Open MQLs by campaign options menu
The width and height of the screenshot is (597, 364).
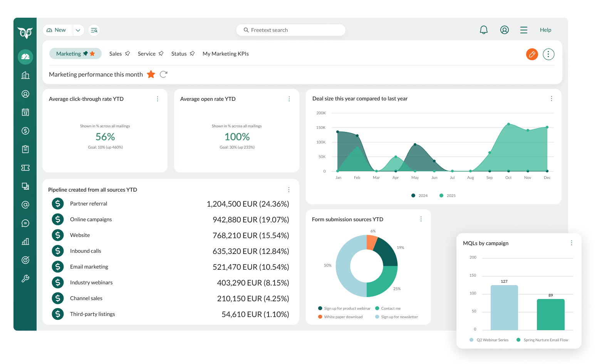pos(572,243)
